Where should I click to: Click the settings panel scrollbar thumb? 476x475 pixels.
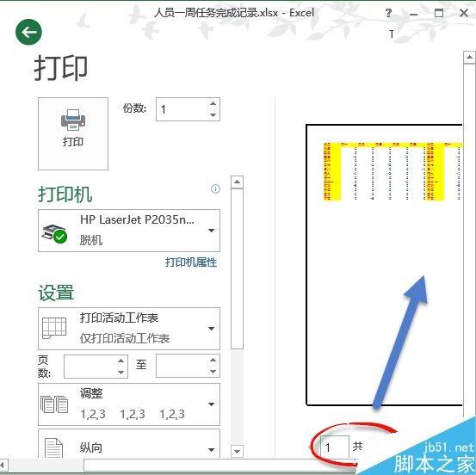pos(237,269)
